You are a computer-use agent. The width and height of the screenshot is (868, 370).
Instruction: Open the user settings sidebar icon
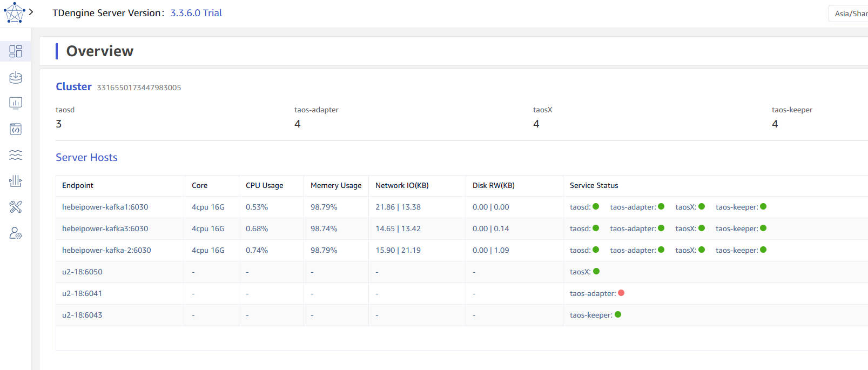click(x=16, y=233)
